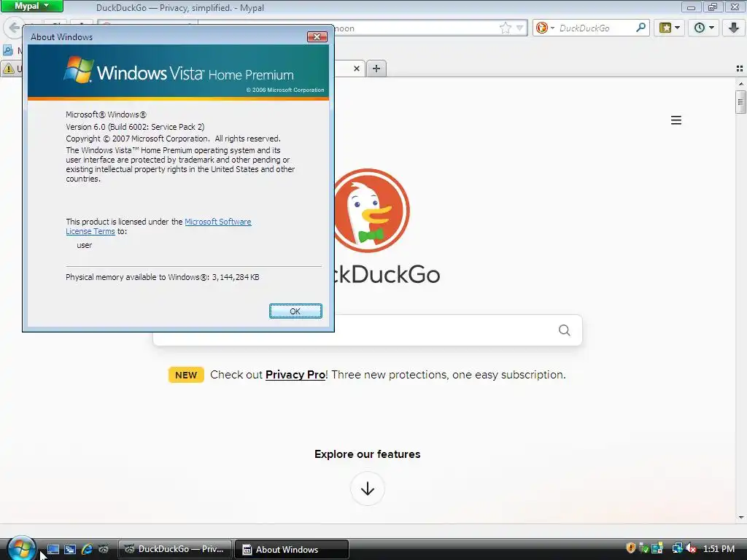Screen dimensions: 747x560
Task: Click the Version 6.0 Build 6002 text
Action: [135, 127]
